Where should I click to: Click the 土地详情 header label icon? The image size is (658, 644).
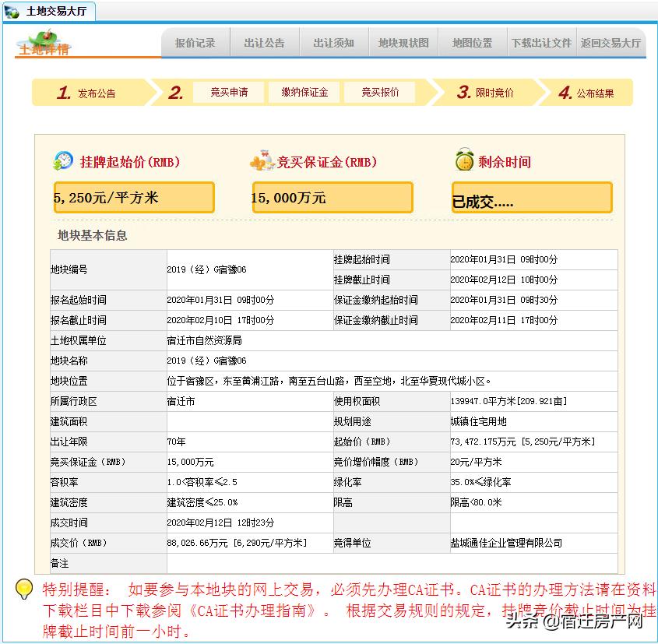(x=44, y=48)
